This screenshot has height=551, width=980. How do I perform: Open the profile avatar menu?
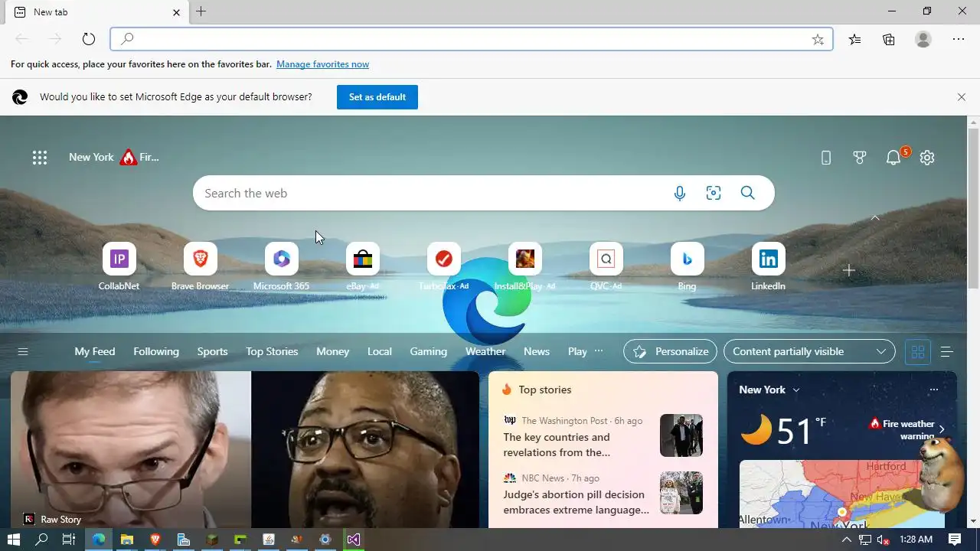point(923,39)
